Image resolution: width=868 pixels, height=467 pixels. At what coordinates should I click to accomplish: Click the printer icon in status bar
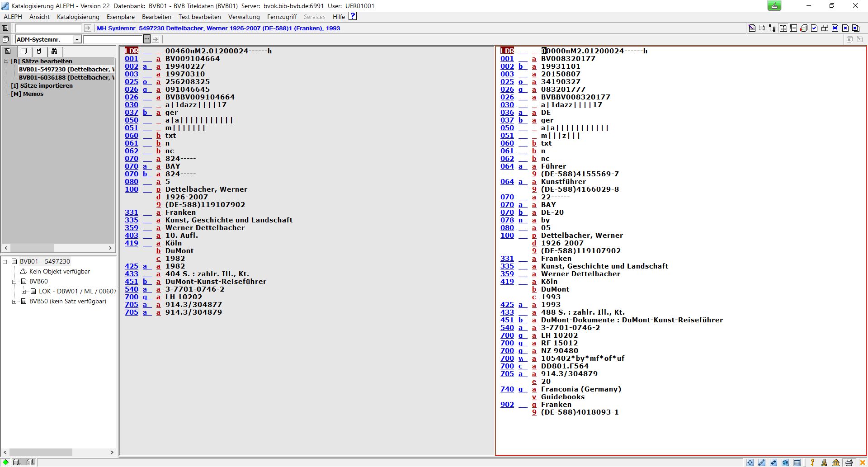[x=849, y=462]
